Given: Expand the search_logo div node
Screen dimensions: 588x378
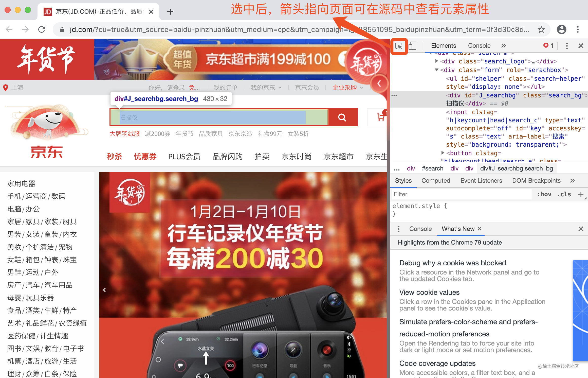Looking at the screenshot, I should click(x=437, y=61).
